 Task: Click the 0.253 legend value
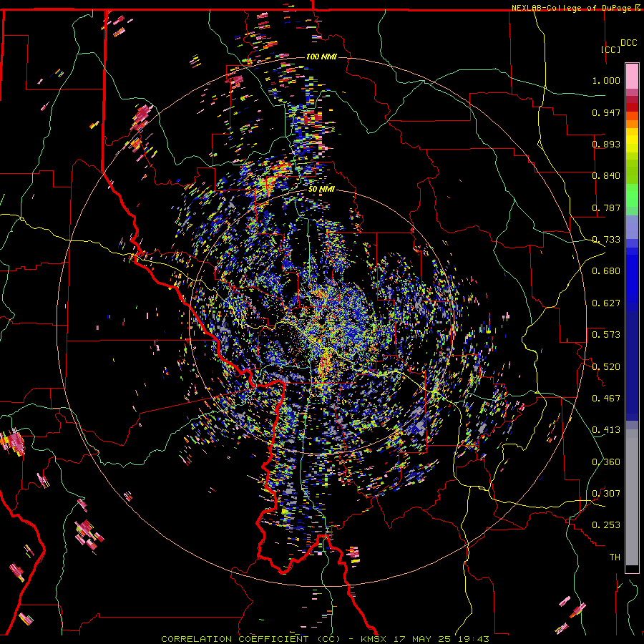(606, 525)
